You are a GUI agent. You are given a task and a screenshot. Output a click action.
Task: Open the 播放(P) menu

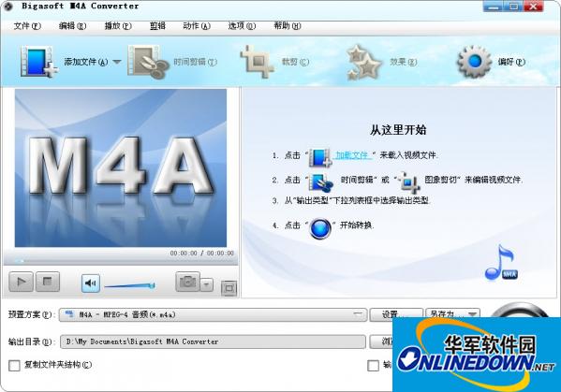[x=118, y=26]
